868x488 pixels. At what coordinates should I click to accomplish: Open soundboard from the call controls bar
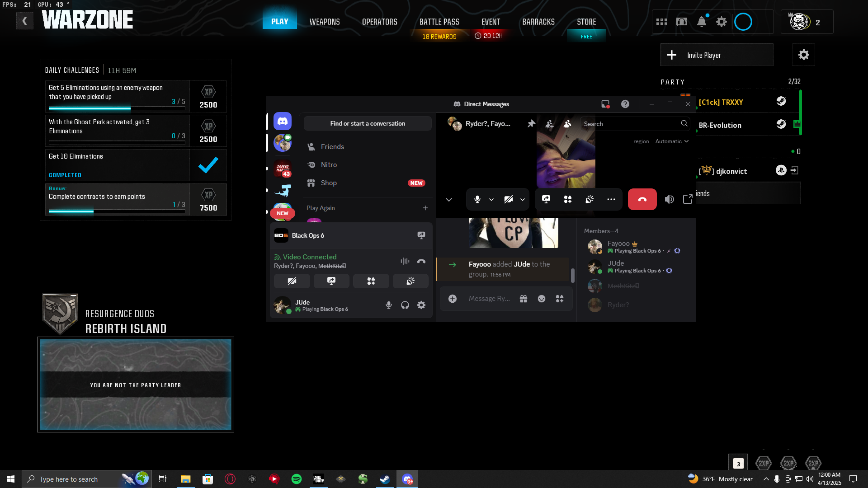click(590, 199)
